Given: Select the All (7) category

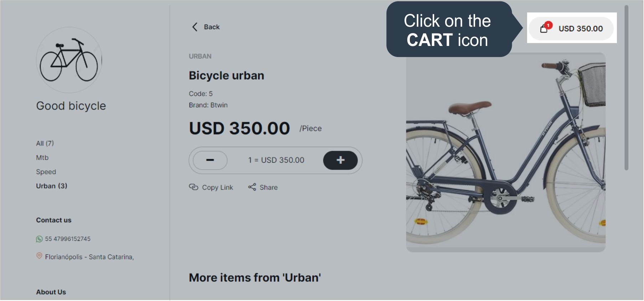Looking at the screenshot, I should pyautogui.click(x=45, y=143).
